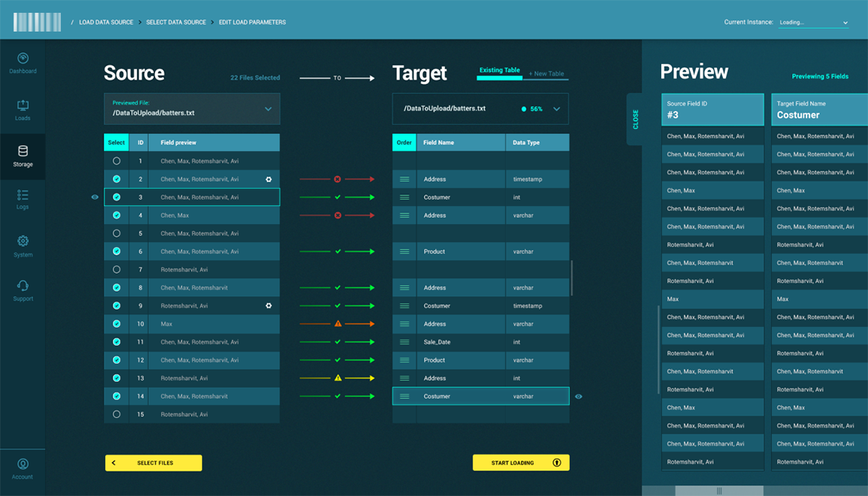Deselect the checked source row 6
The width and height of the screenshot is (868, 496).
tap(116, 251)
